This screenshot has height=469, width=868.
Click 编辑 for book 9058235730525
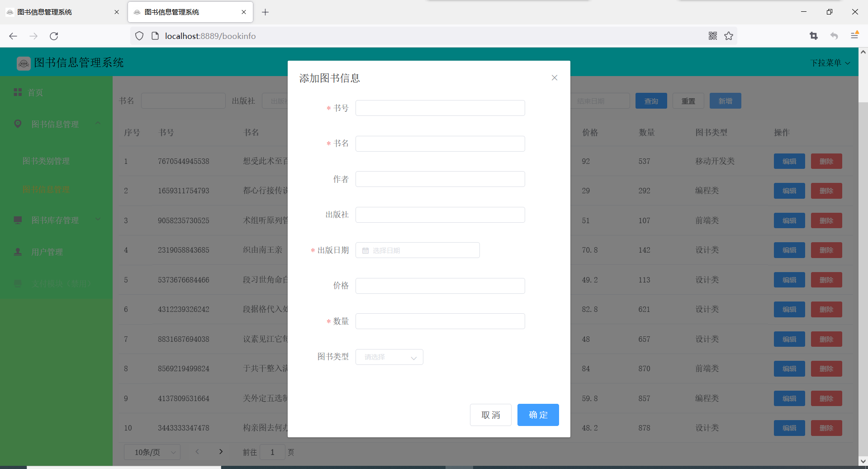(x=789, y=220)
